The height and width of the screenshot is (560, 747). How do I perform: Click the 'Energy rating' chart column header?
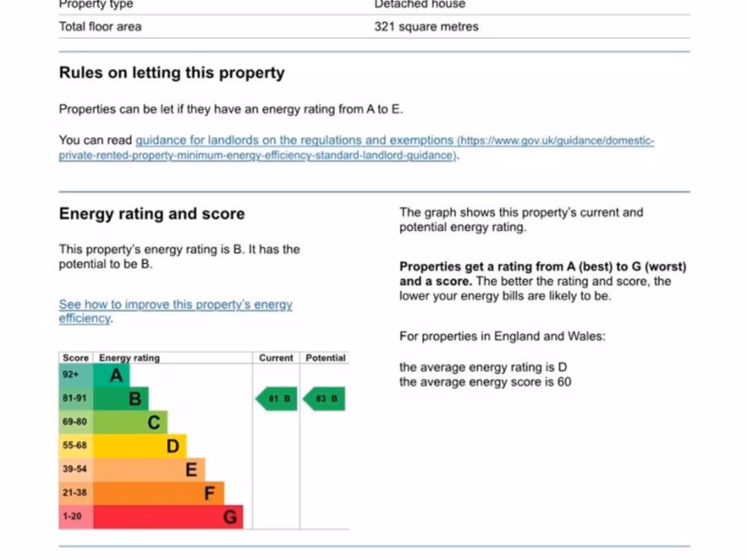click(129, 358)
